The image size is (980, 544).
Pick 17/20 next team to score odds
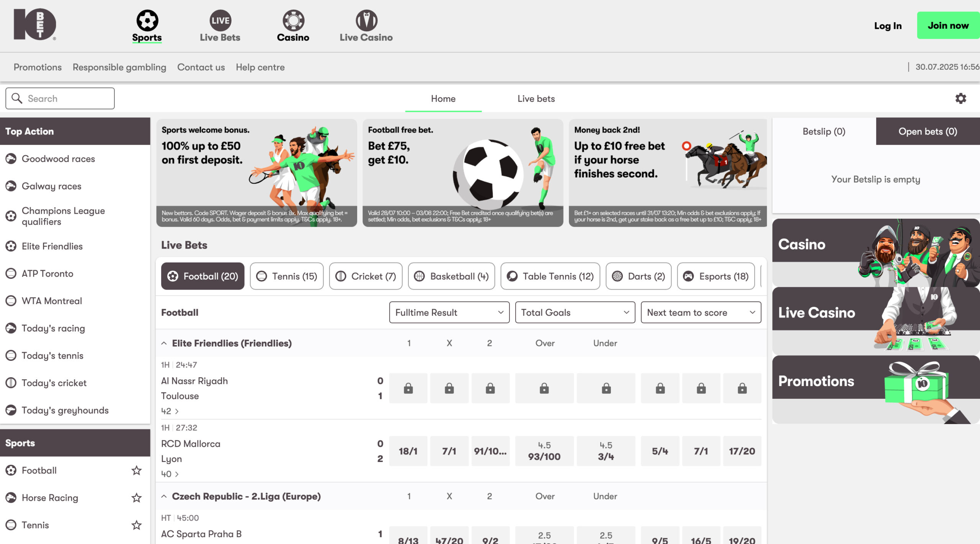(x=742, y=451)
